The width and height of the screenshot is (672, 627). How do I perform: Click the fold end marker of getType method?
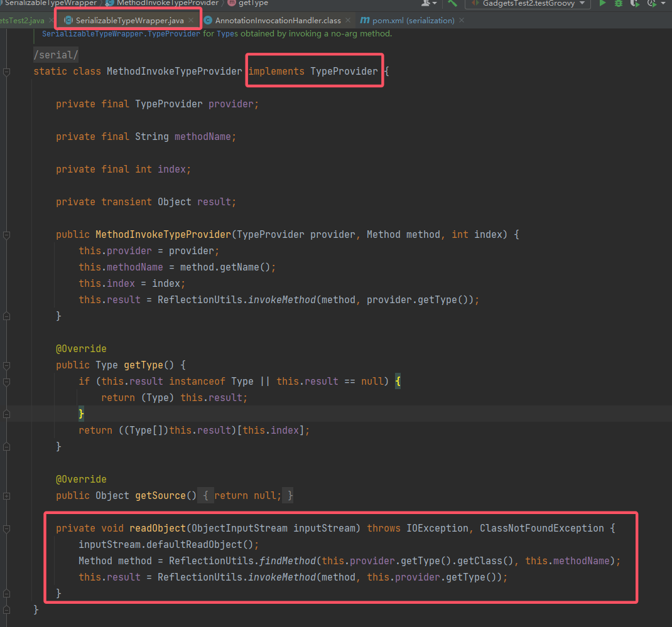6,447
